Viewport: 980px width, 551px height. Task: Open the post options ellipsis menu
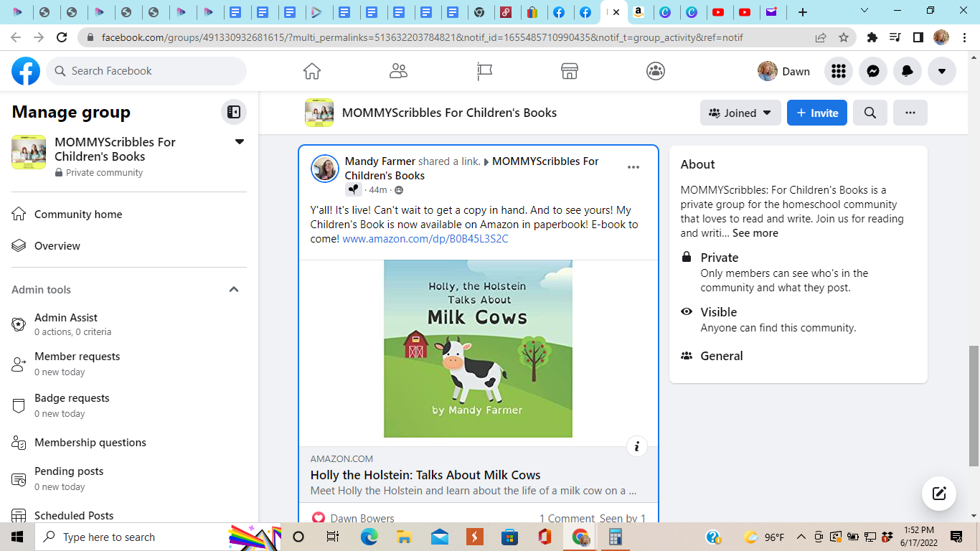click(x=633, y=167)
